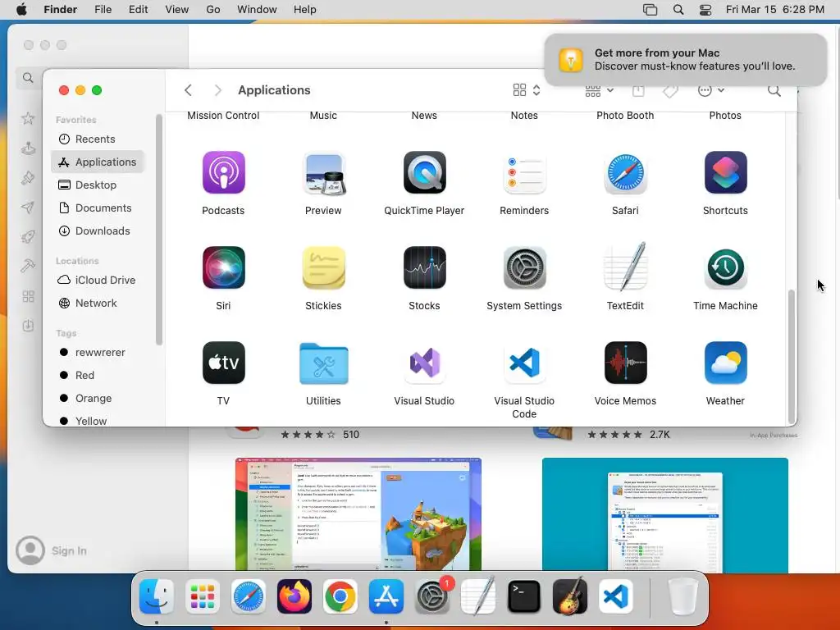This screenshot has height=630, width=840.
Task: Select Recents in the Finder sidebar
Action: click(98, 139)
